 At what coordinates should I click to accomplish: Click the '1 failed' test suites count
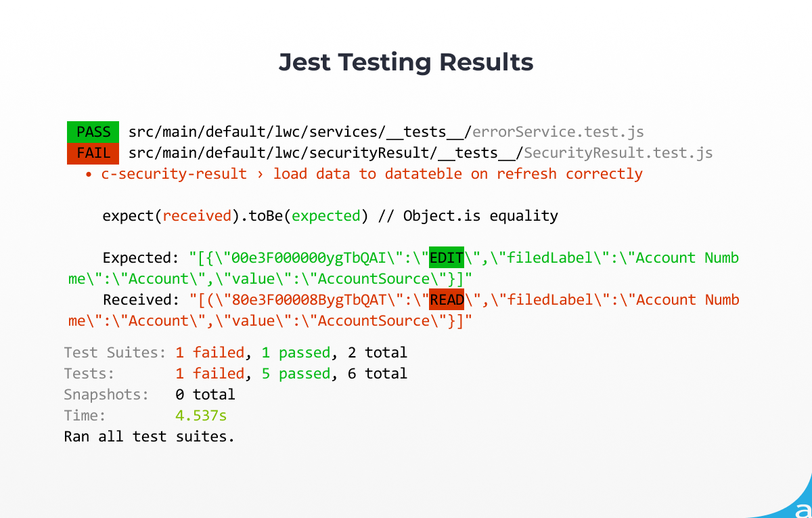tap(210, 353)
